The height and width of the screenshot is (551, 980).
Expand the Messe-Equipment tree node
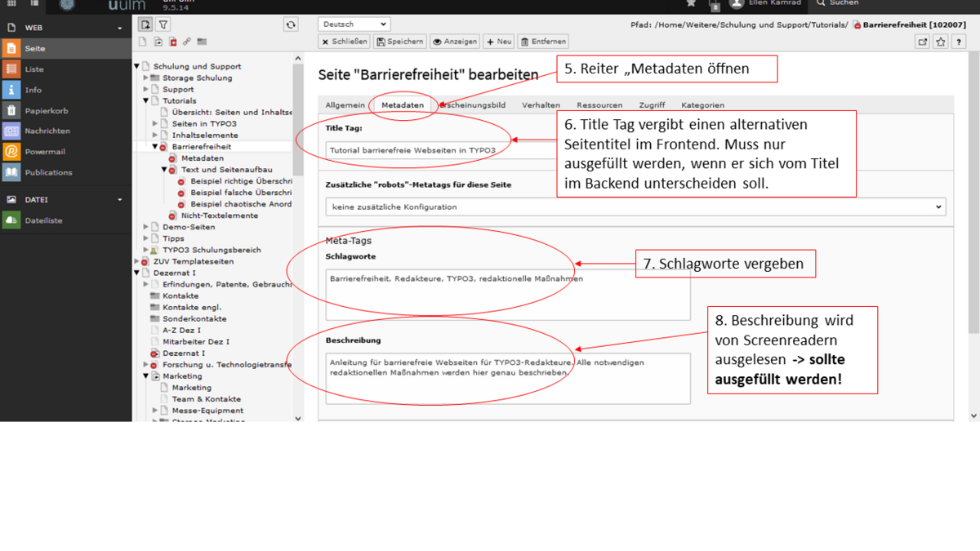point(154,411)
